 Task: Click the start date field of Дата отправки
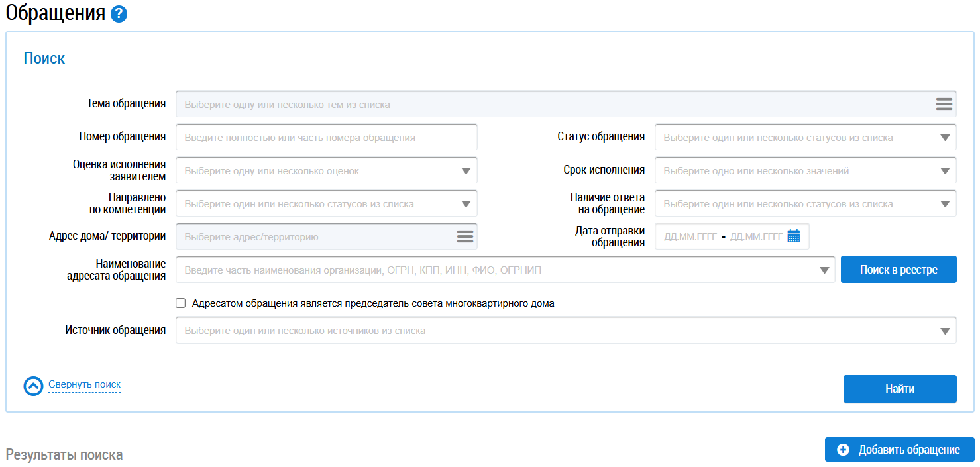point(690,236)
